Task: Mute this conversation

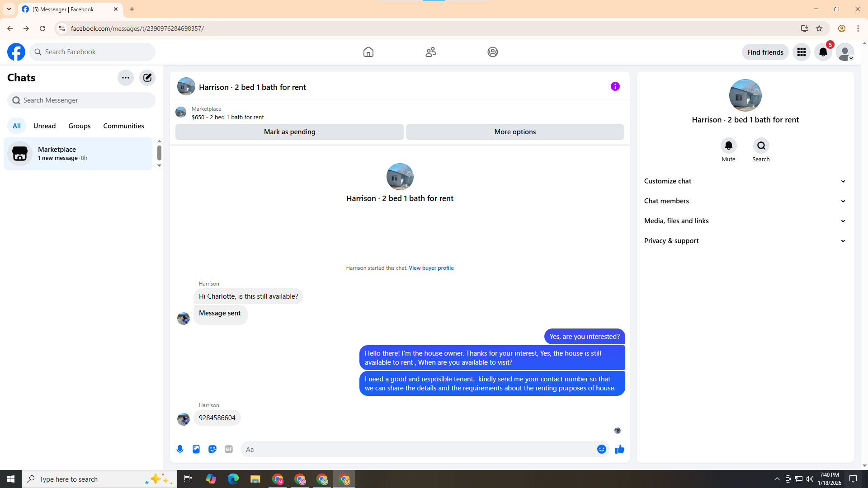Action: [728, 145]
